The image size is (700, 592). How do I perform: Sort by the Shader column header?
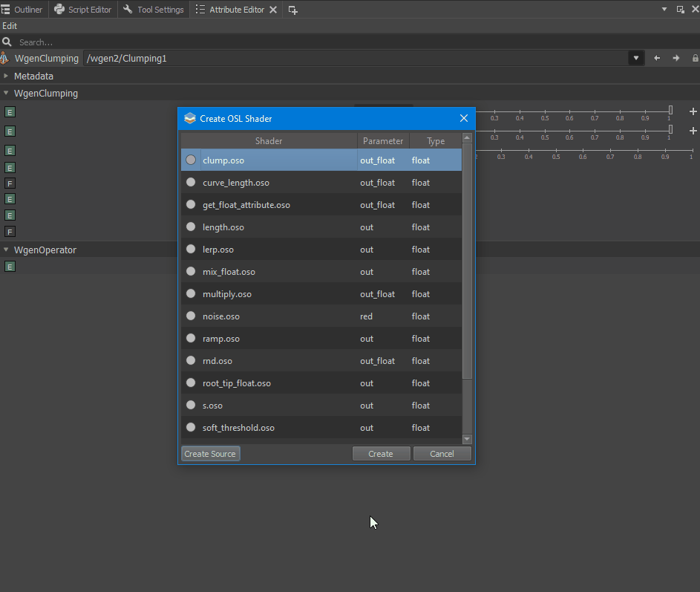(269, 140)
